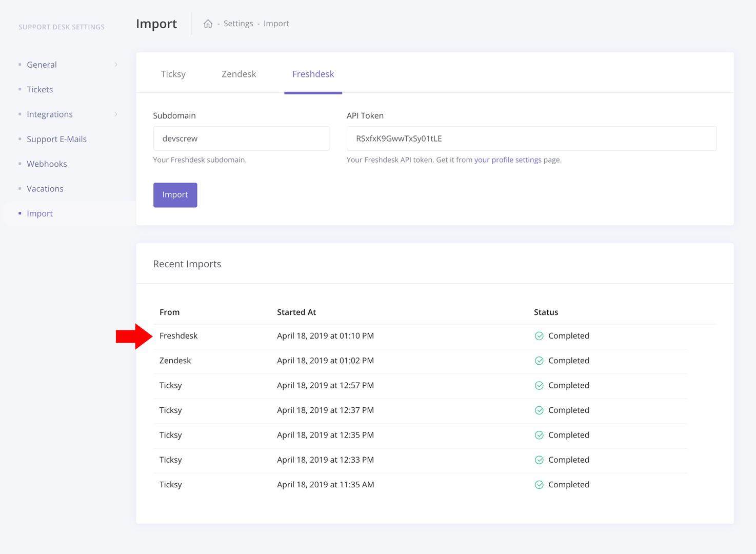Select the Freshdesk tab
756x554 pixels.
pos(313,74)
